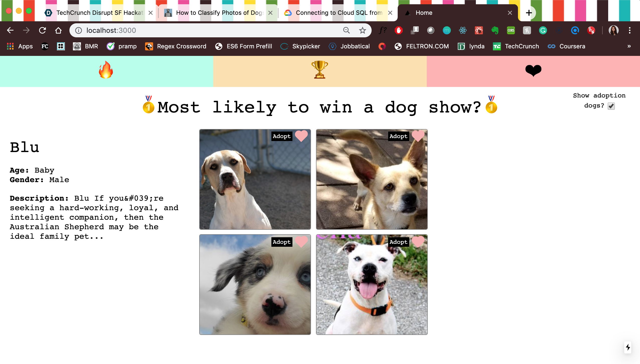Open the Chrome three-dot menu

[x=629, y=31]
